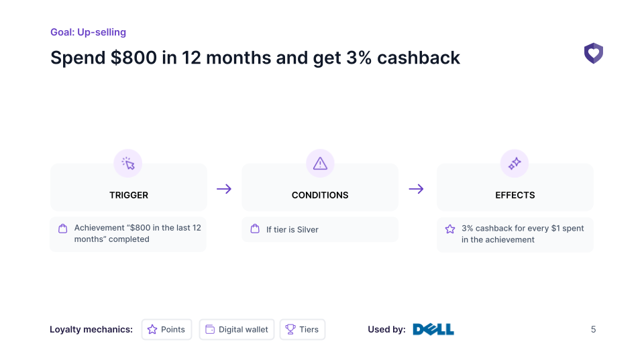
Task: Click the bag icon beside Achievement text
Action: point(63,229)
